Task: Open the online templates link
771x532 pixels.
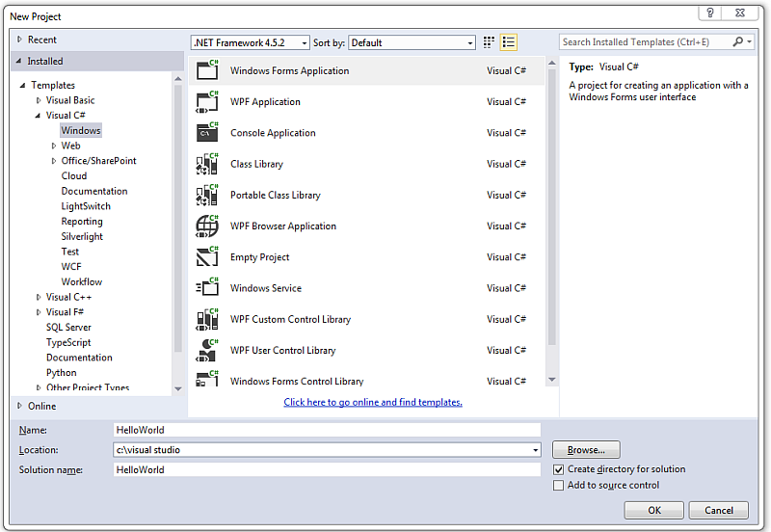Action: point(373,402)
